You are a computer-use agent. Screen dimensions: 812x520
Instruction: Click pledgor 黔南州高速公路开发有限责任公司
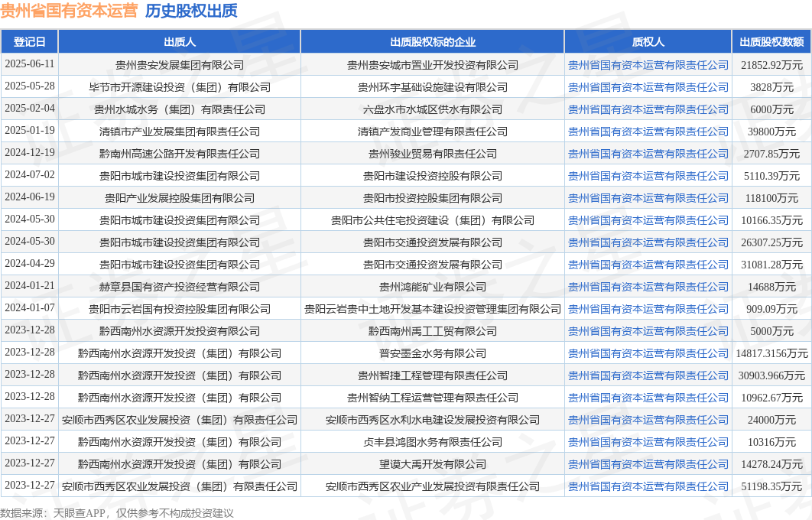180,154
